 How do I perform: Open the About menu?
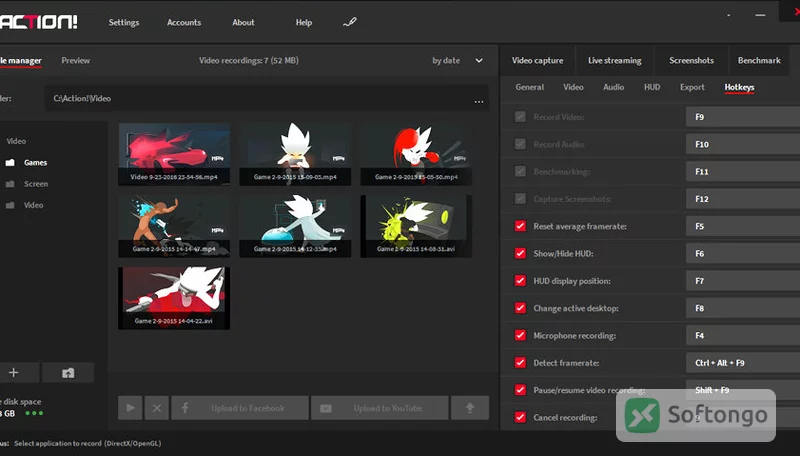coord(243,22)
